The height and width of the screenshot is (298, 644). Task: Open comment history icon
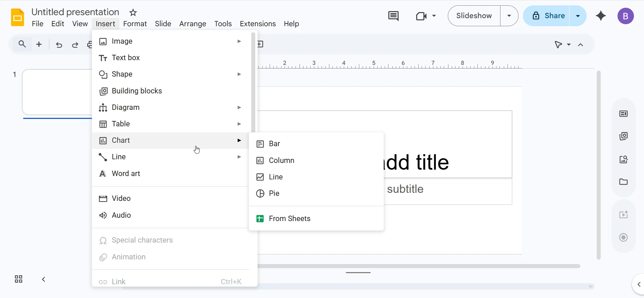(393, 16)
